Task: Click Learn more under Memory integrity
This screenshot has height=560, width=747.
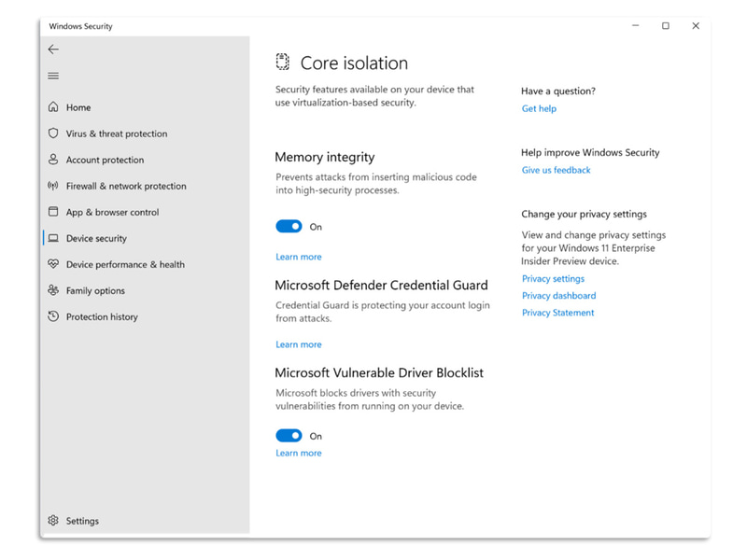Action: coord(299,257)
